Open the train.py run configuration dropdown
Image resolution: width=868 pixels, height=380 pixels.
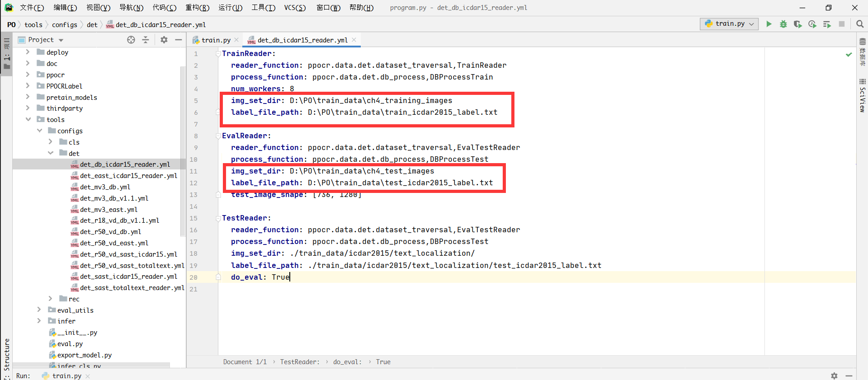729,24
